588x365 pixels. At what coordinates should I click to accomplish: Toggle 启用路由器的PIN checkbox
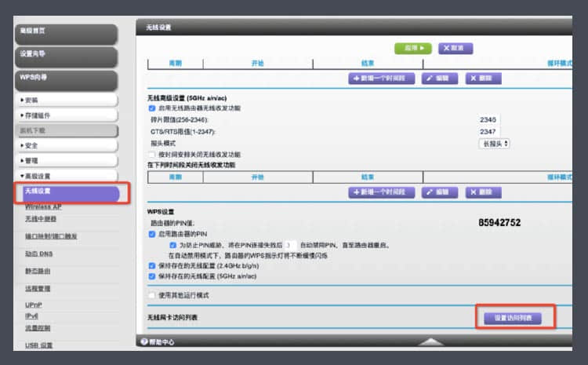pos(152,235)
